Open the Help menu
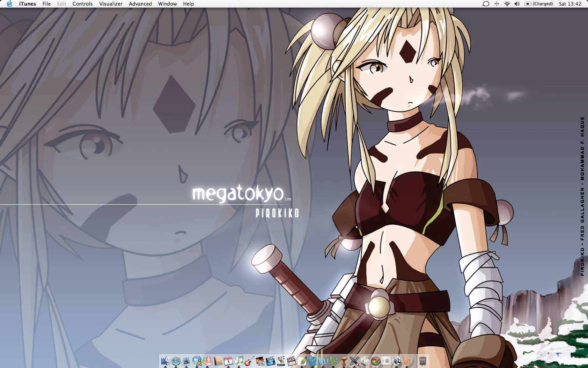The image size is (588, 368). click(188, 4)
